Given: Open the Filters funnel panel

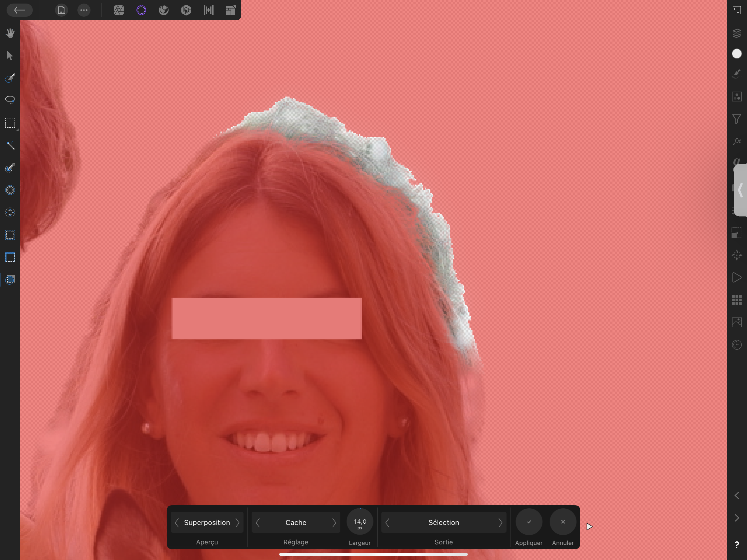Looking at the screenshot, I should [x=737, y=119].
